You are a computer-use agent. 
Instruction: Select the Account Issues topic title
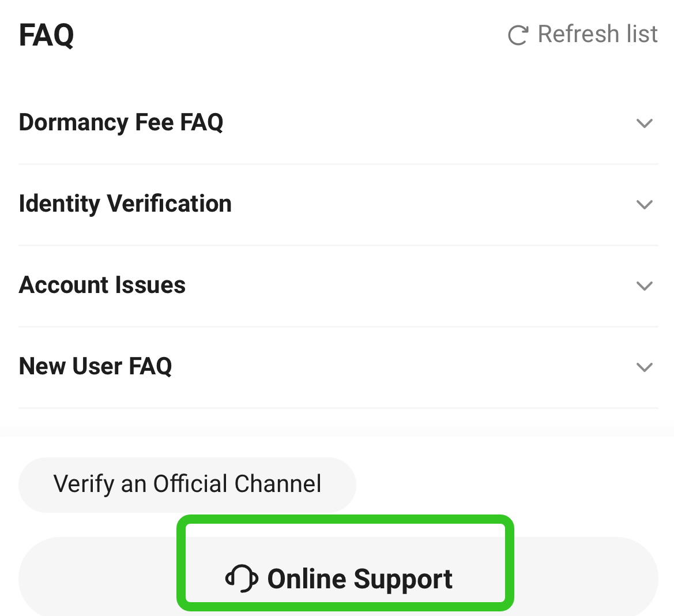point(102,286)
